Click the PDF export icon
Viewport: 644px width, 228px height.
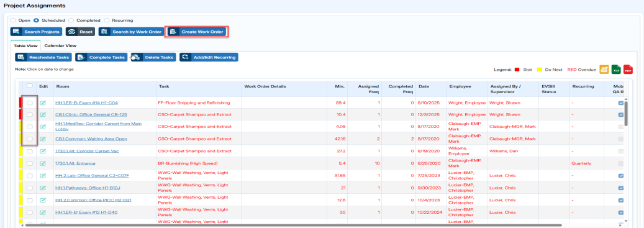628,70
